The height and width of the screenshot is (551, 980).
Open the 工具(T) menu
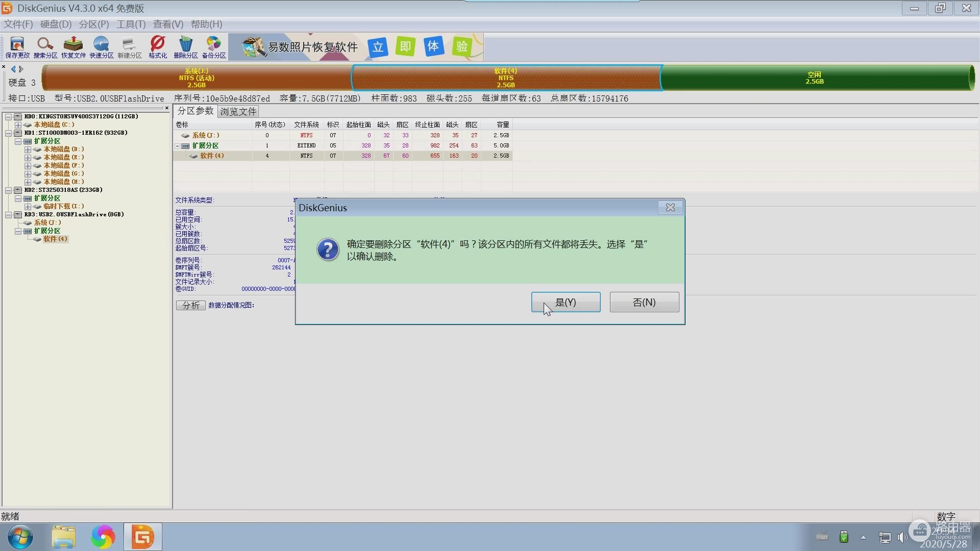pyautogui.click(x=131, y=24)
